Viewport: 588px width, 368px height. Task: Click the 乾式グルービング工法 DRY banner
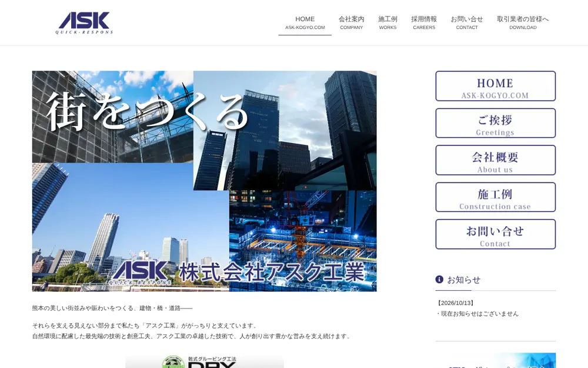[x=205, y=362]
